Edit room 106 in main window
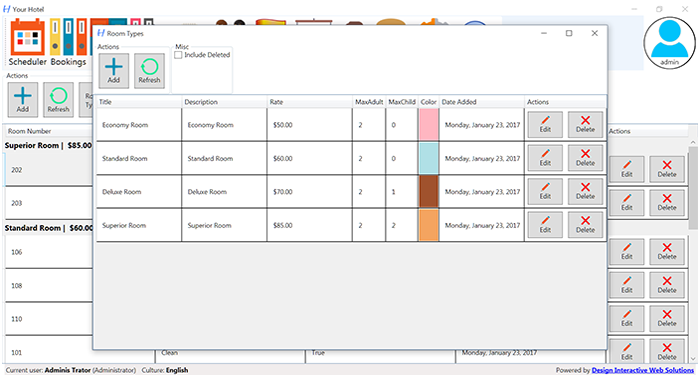 [627, 252]
